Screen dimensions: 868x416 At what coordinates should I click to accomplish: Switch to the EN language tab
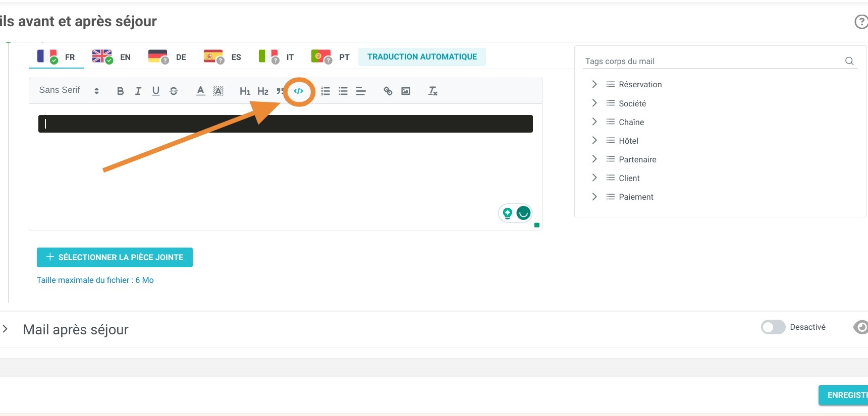pyautogui.click(x=112, y=57)
